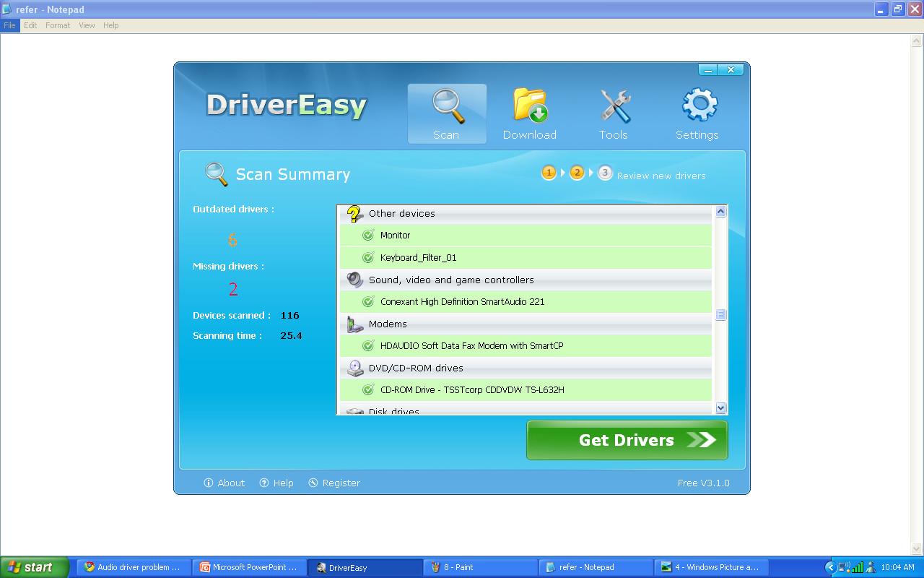Click the Free V3.1.0 version label
This screenshot has width=924, height=578.
(704, 483)
